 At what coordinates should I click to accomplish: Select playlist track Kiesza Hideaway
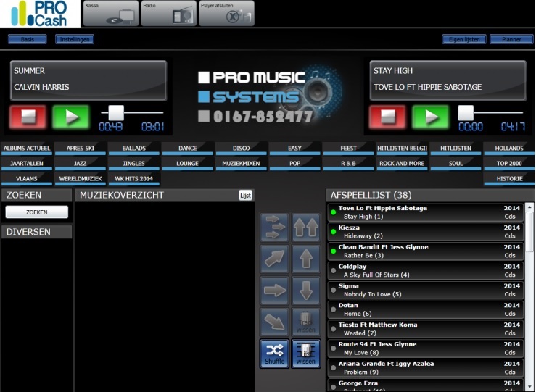(426, 232)
